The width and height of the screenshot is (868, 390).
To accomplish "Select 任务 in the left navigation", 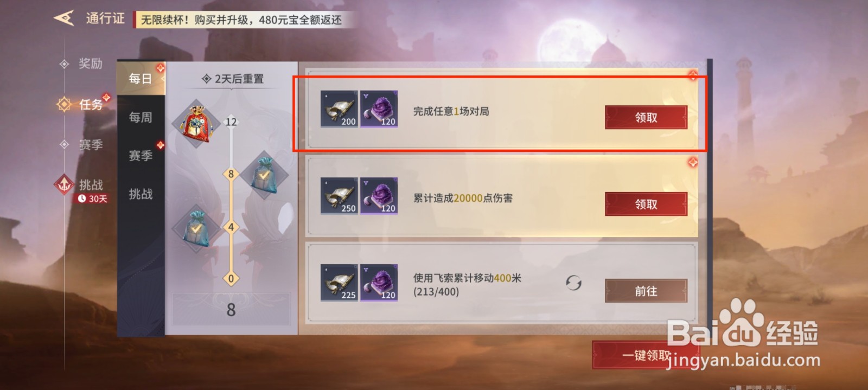I will (91, 104).
